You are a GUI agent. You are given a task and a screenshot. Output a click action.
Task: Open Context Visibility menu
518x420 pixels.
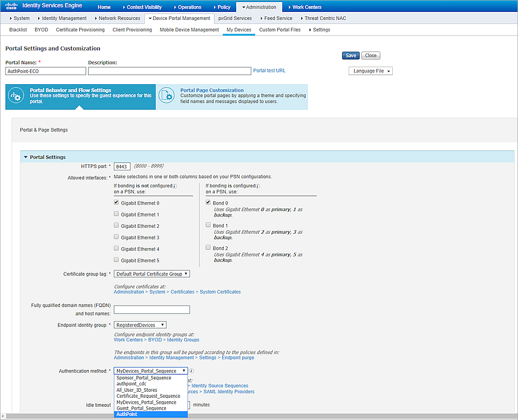tap(143, 7)
